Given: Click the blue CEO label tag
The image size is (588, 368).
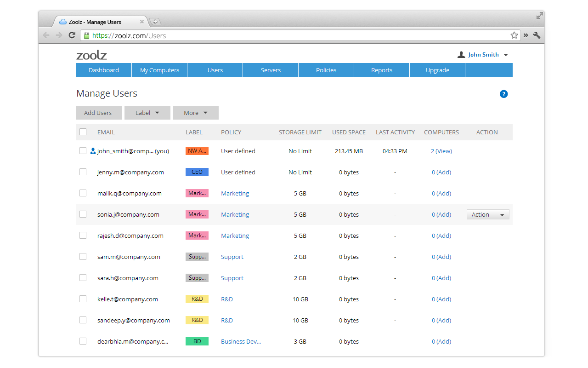Looking at the screenshot, I should pyautogui.click(x=197, y=172).
